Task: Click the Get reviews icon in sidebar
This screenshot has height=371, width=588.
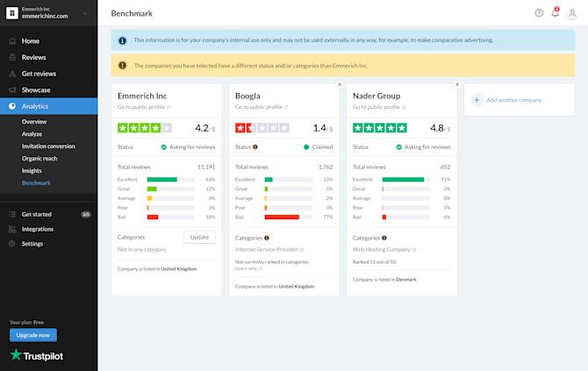Action: 12,74
